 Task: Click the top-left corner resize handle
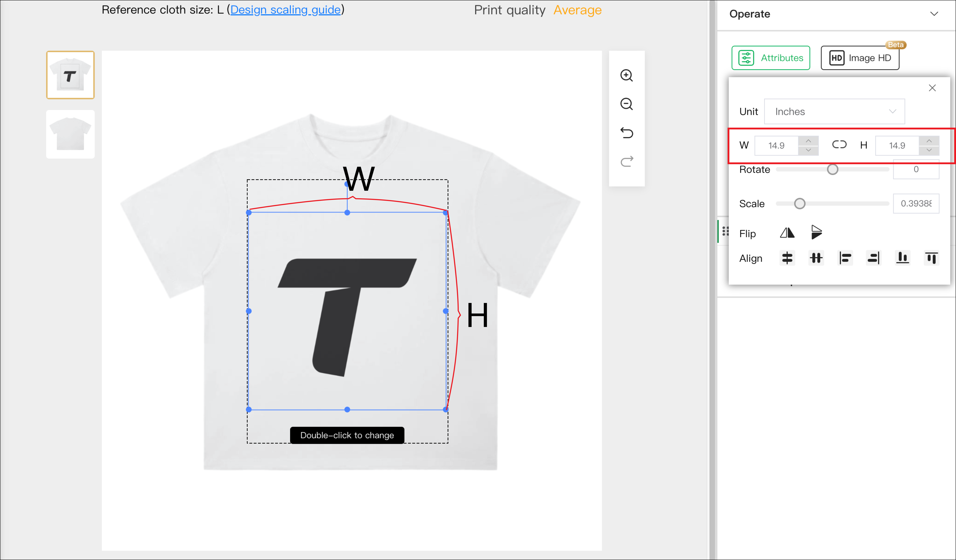coord(249,213)
